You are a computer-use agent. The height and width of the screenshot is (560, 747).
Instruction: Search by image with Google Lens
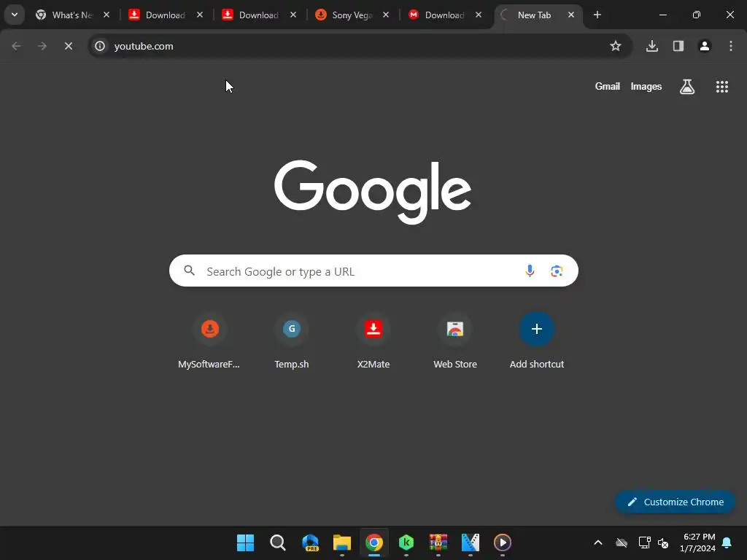coord(557,271)
